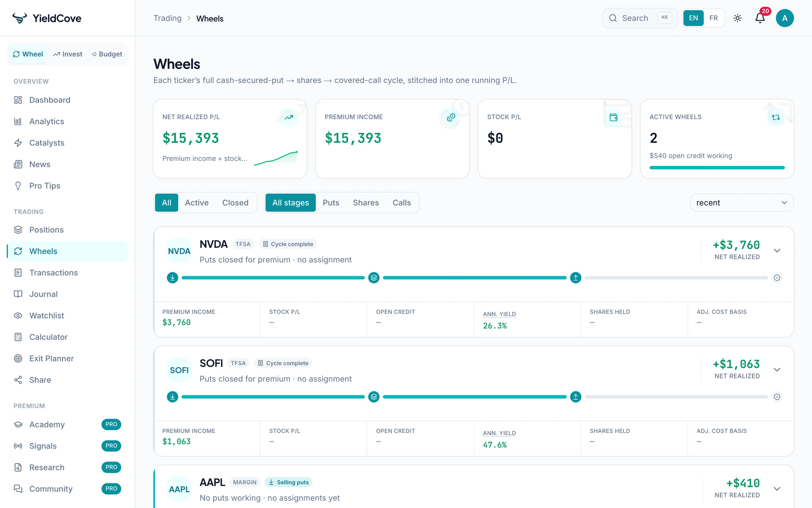Click the Stock P/L wallet icon

(x=613, y=118)
